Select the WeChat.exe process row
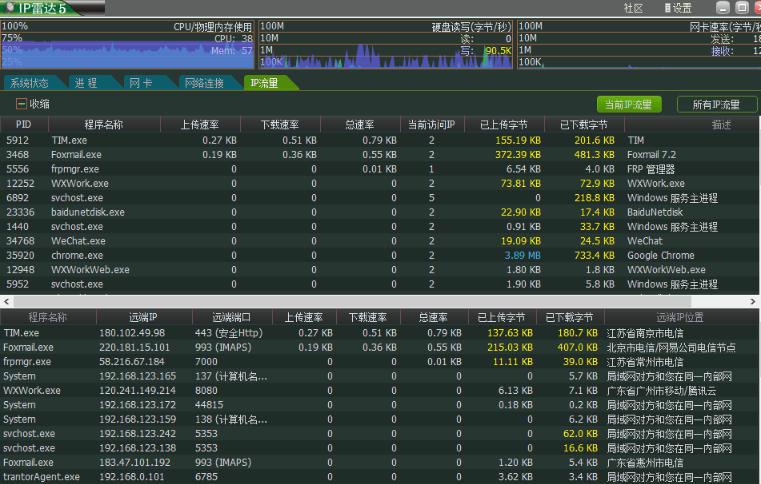The image size is (761, 484). click(78, 241)
